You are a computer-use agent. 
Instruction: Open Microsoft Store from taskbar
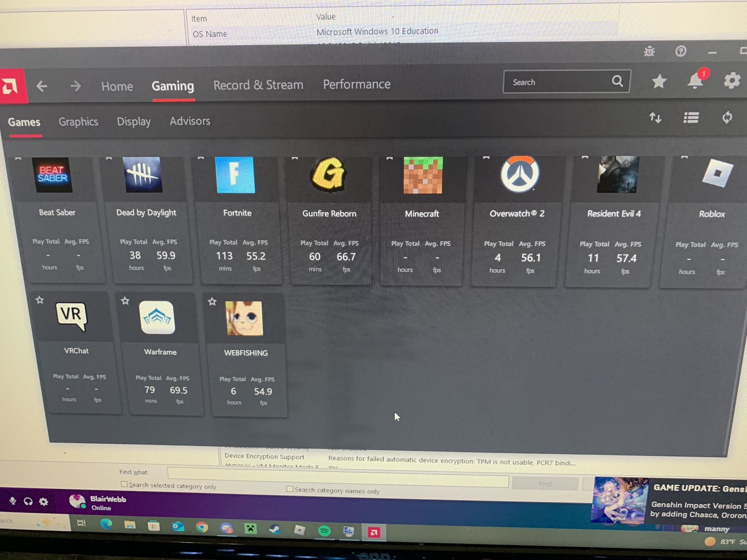pos(153,526)
